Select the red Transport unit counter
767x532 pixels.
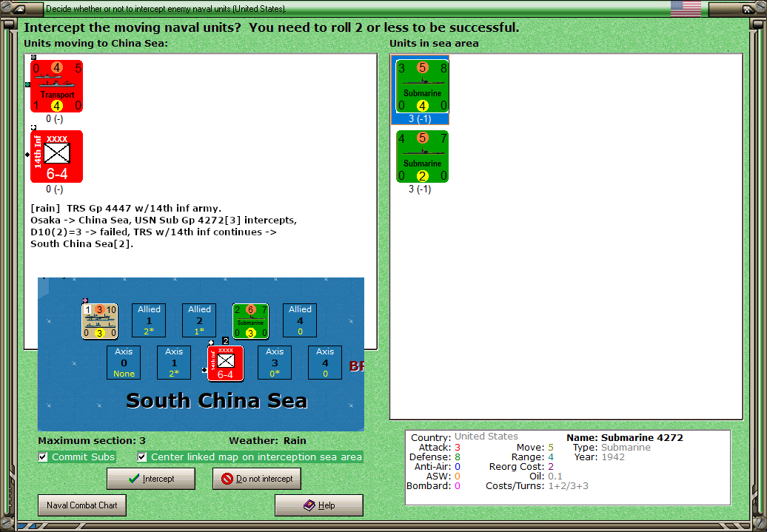[57, 86]
